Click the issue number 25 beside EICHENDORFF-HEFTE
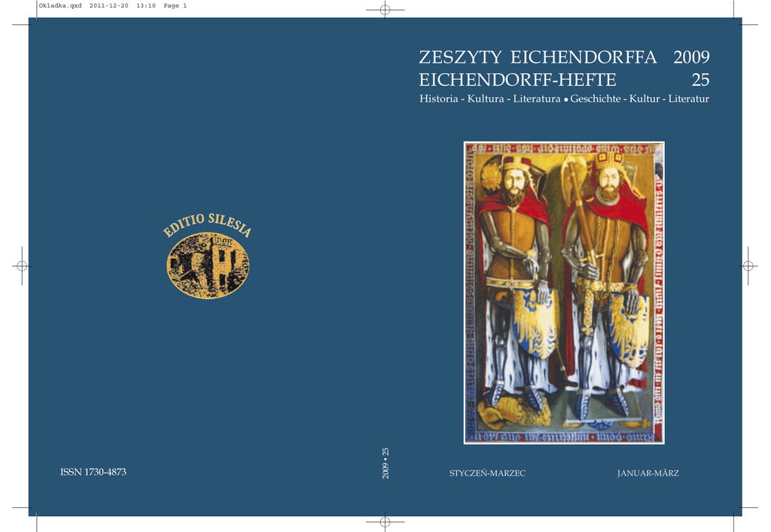 pyautogui.click(x=700, y=79)
